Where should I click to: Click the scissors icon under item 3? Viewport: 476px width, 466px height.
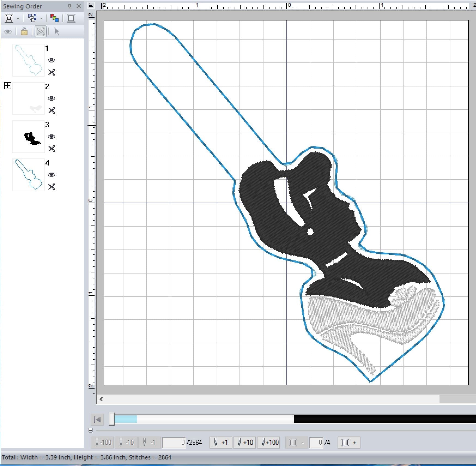pyautogui.click(x=51, y=149)
